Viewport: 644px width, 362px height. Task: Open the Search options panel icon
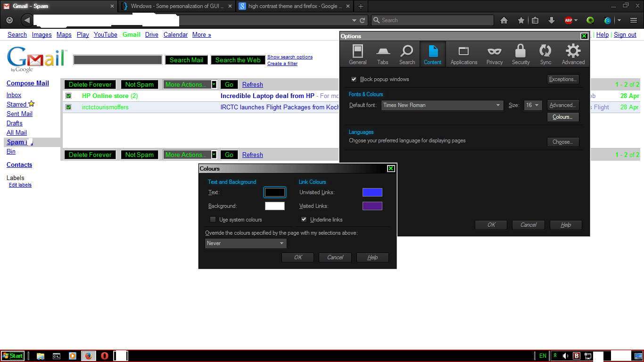coord(407,54)
